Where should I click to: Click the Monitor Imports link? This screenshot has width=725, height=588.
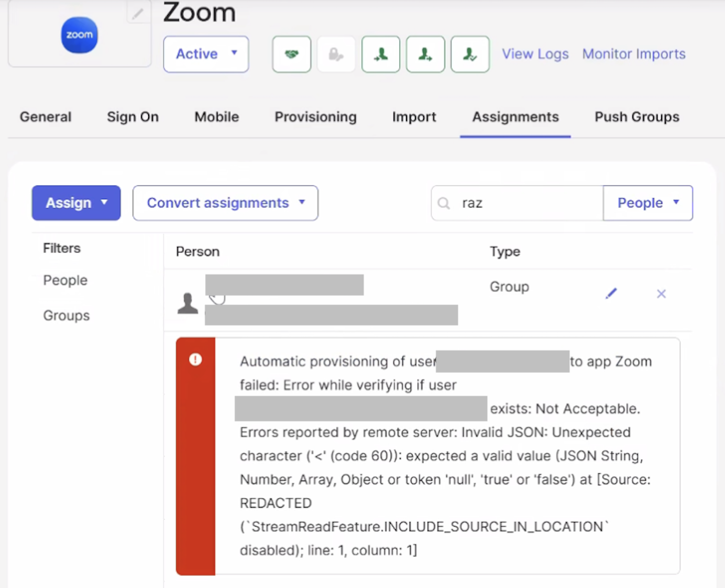tap(634, 54)
